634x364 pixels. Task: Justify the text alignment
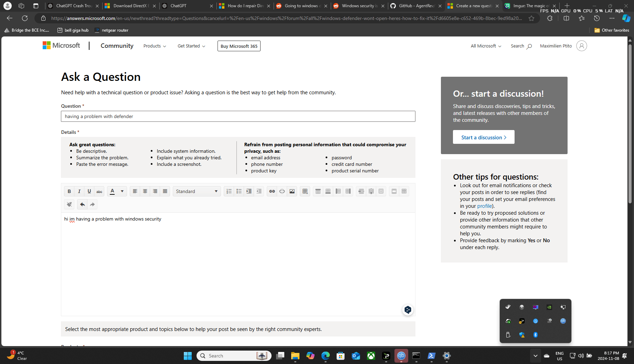point(165,191)
